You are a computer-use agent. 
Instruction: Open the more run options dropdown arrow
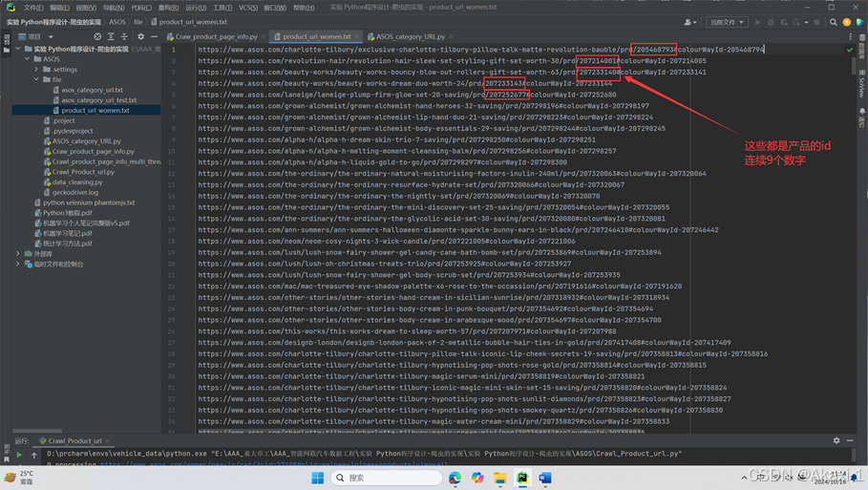tap(807, 22)
